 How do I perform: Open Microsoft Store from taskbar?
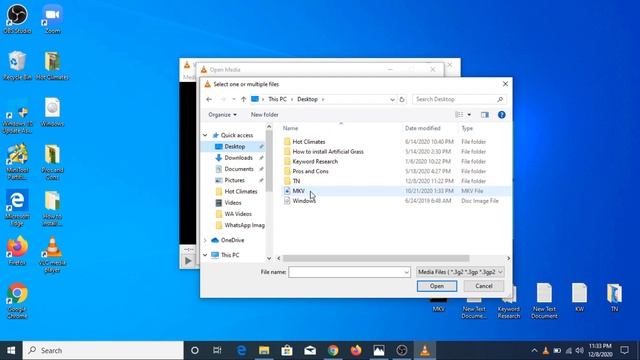(287, 350)
